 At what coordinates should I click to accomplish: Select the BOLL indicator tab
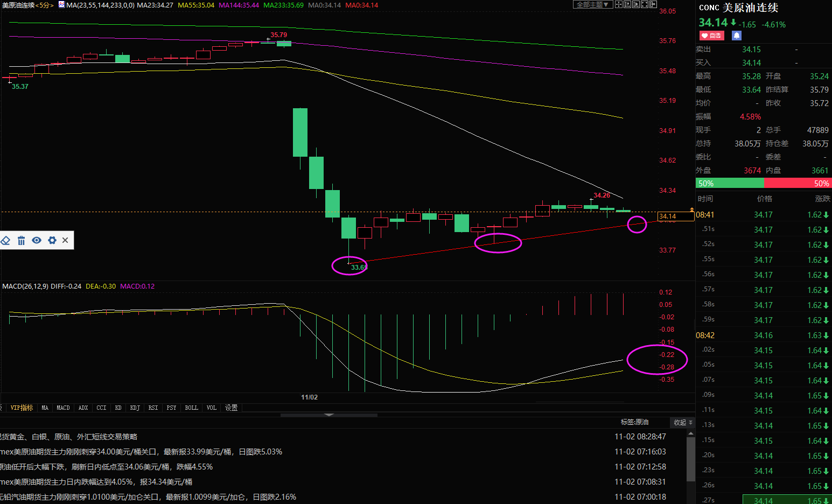(x=191, y=408)
